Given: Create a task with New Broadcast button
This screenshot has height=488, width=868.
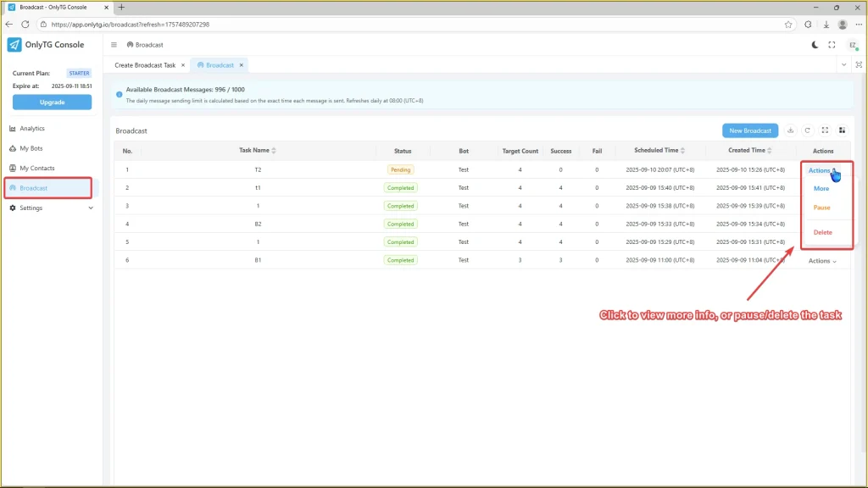Looking at the screenshot, I should [x=750, y=130].
